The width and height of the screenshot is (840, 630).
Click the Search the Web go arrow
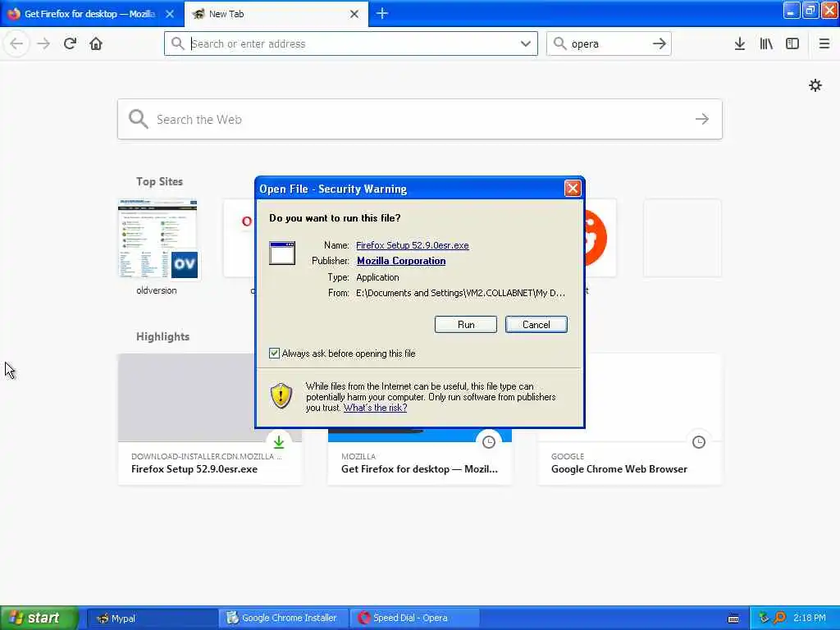[x=702, y=119]
